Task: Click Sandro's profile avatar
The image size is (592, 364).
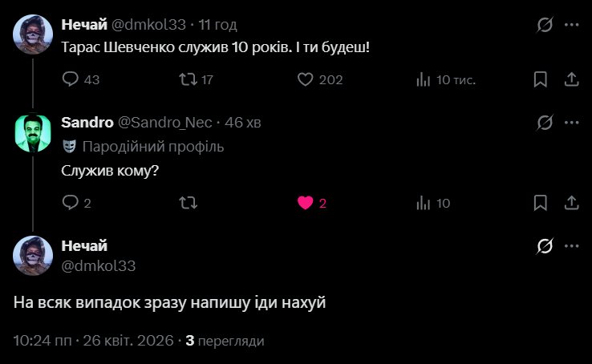Action: pos(33,132)
